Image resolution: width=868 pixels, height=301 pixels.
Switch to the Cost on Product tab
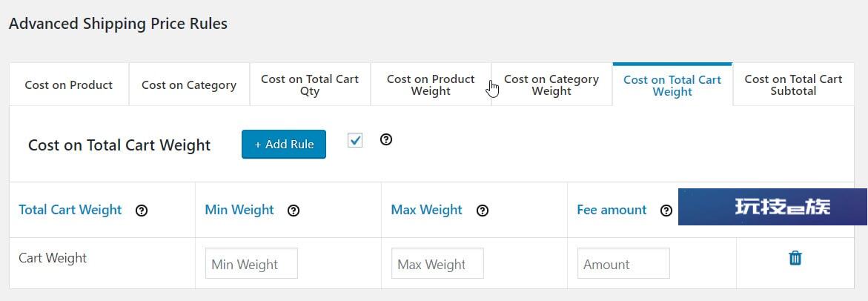(x=69, y=85)
